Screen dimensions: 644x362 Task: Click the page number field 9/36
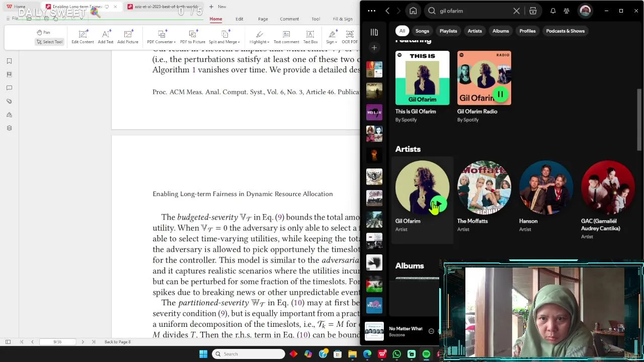pos(57,342)
